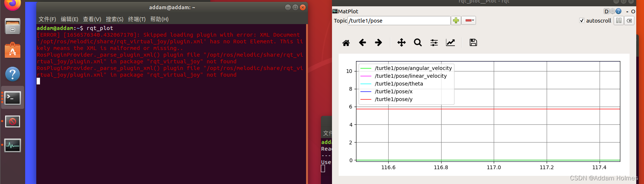Go back to previous plot view
This screenshot has width=644, height=184.
362,43
